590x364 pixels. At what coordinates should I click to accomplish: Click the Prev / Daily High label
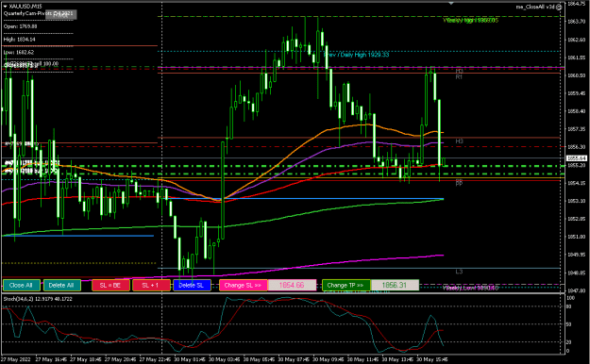356,55
